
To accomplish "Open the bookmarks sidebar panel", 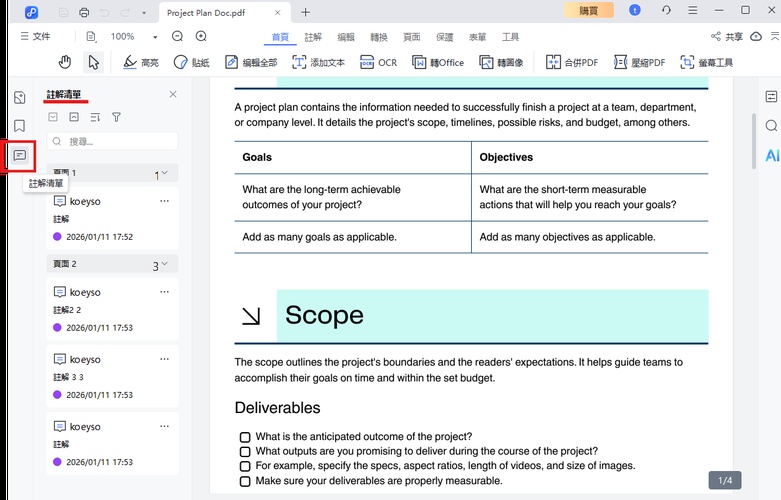I will (x=19, y=126).
